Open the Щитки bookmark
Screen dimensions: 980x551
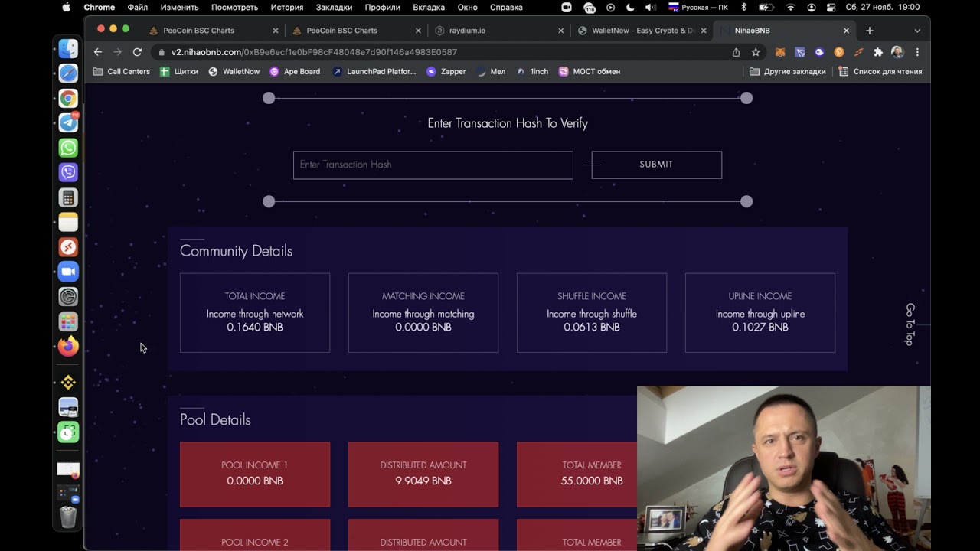[179, 71]
